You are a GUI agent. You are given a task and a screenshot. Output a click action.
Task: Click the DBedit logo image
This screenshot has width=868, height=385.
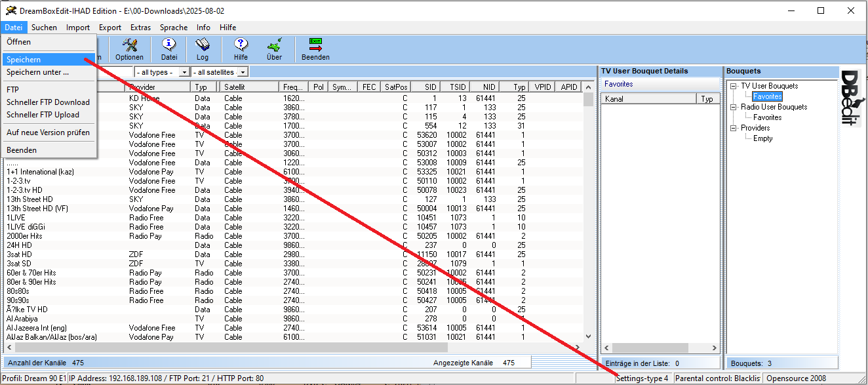coord(850,98)
